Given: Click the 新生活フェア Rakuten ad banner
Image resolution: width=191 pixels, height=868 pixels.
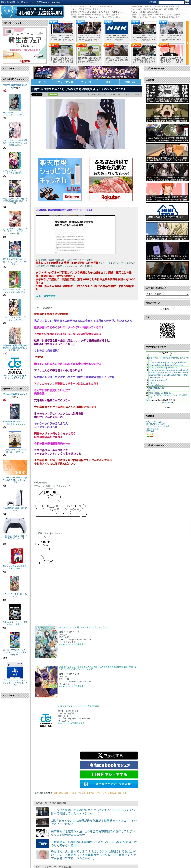Looking at the screenshot, I should [25, 45].
